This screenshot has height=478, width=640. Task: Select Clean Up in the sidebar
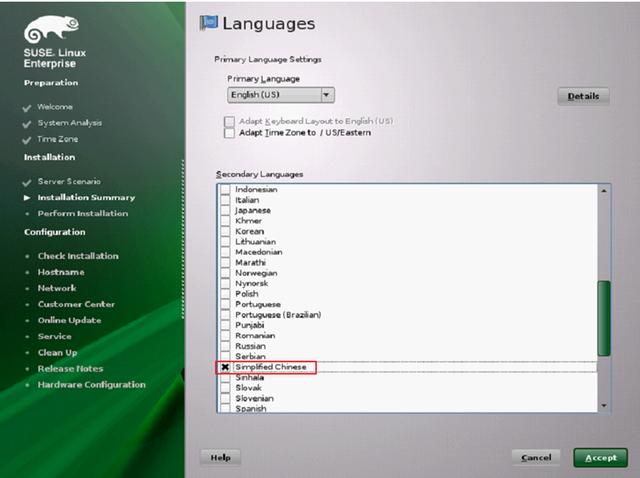(57, 353)
